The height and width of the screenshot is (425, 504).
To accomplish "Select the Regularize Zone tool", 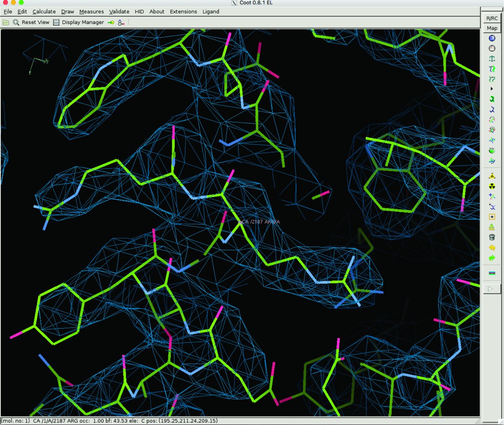I will pyautogui.click(x=492, y=48).
